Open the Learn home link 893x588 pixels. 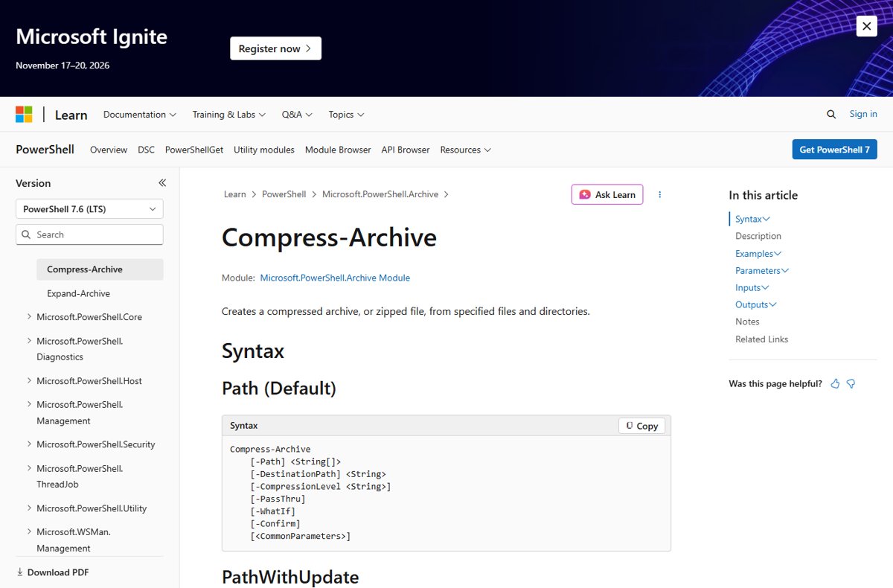71,115
